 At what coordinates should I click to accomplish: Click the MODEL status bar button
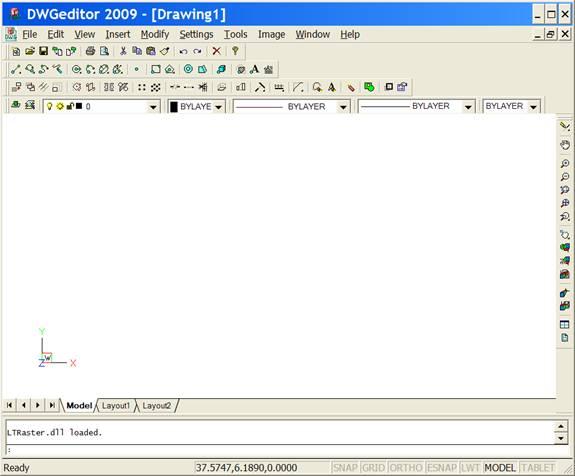click(500, 468)
